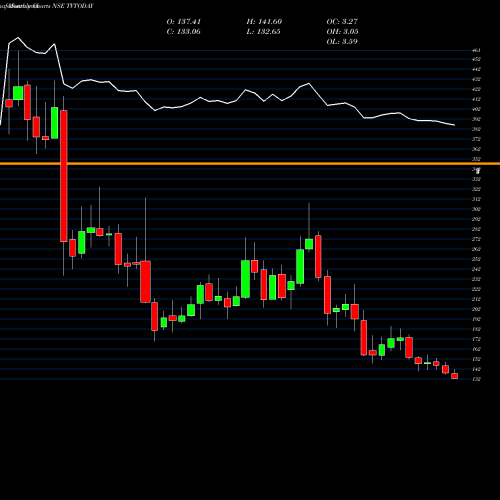500x500 pixels.
Task: Click the 302 label on the price axis
Action: tap(476, 209)
